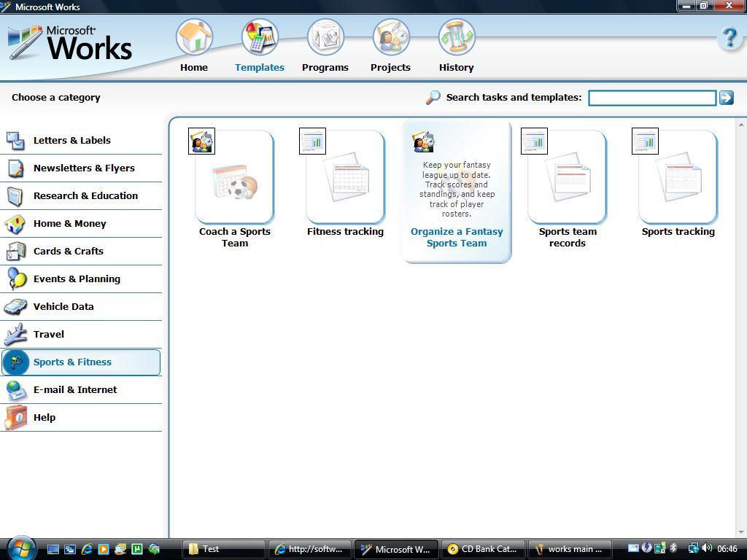Switch to the works main taskbar button

tap(570, 549)
